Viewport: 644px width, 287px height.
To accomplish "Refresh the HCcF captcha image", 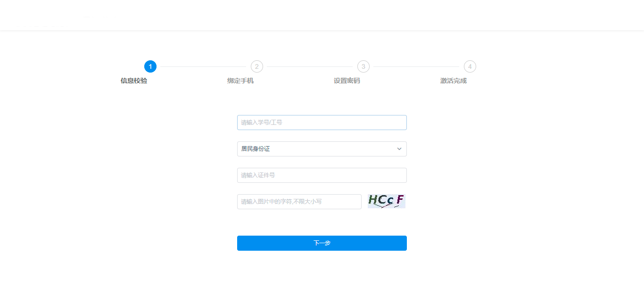I will click(x=387, y=201).
